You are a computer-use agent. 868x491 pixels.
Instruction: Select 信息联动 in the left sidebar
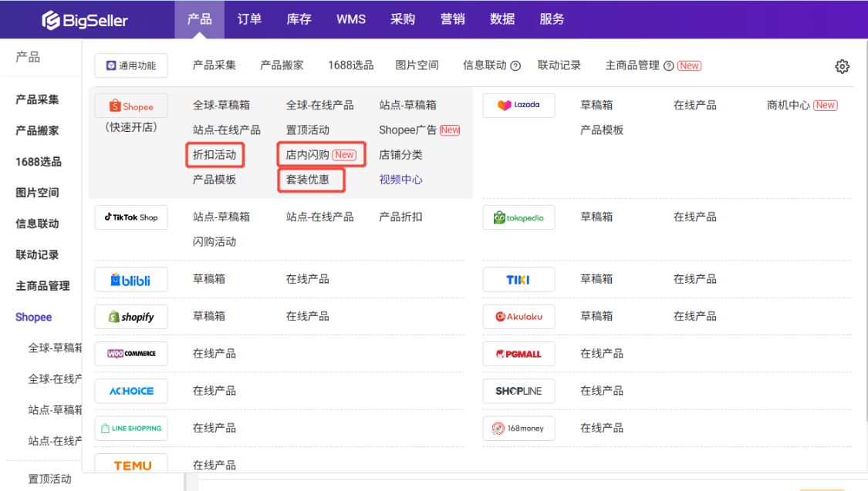37,224
